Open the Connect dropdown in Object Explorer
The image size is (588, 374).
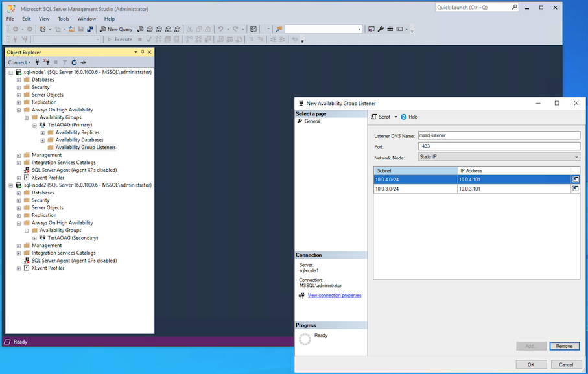tap(19, 62)
